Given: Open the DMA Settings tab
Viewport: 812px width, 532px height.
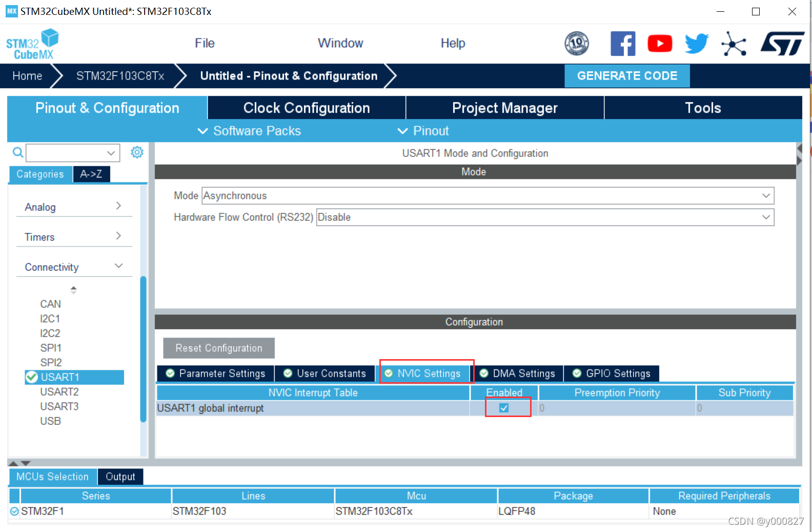Looking at the screenshot, I should (517, 373).
